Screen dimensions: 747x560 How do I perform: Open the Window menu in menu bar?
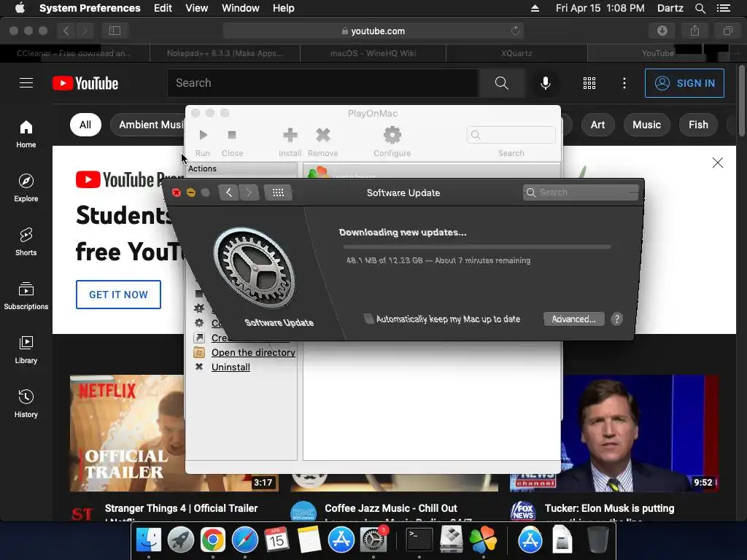click(241, 8)
